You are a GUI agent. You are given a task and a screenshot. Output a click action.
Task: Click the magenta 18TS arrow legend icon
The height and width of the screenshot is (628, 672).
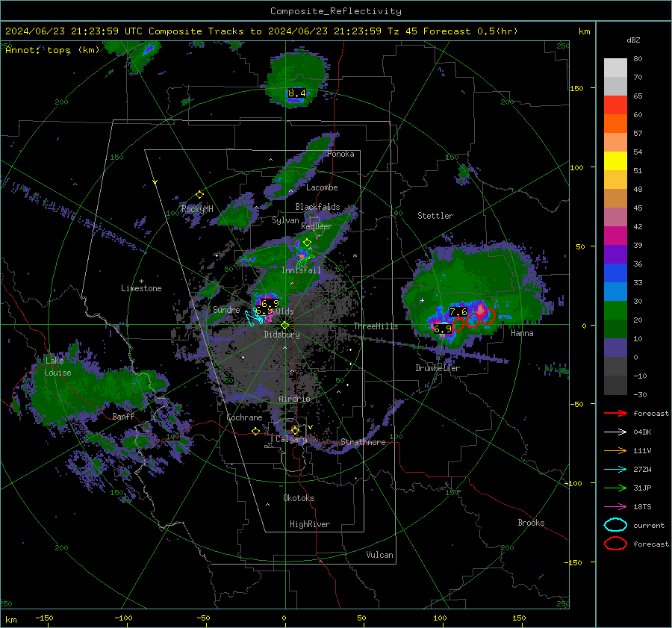click(x=615, y=507)
